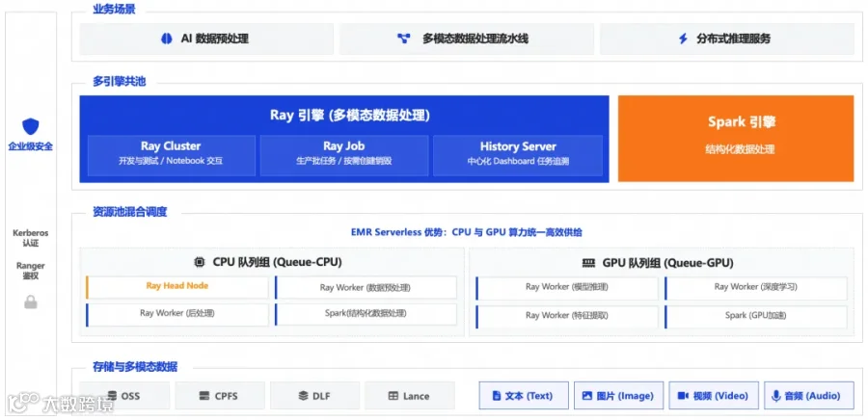Click the microphone icon in 音频 (Audio)

(776, 396)
